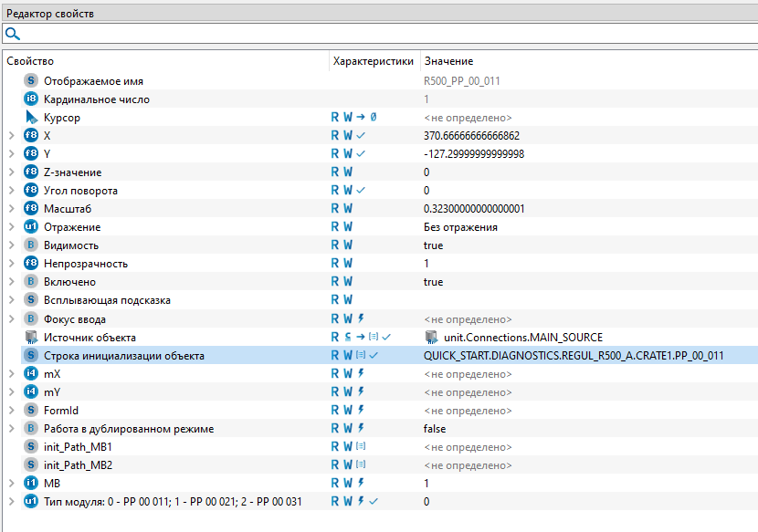Select the Отражение value Без отражения
This screenshot has width=758, height=532.
pos(460,227)
